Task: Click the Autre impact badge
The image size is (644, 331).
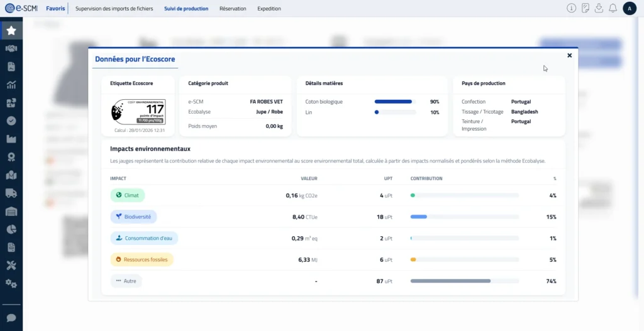Action: coord(126,281)
